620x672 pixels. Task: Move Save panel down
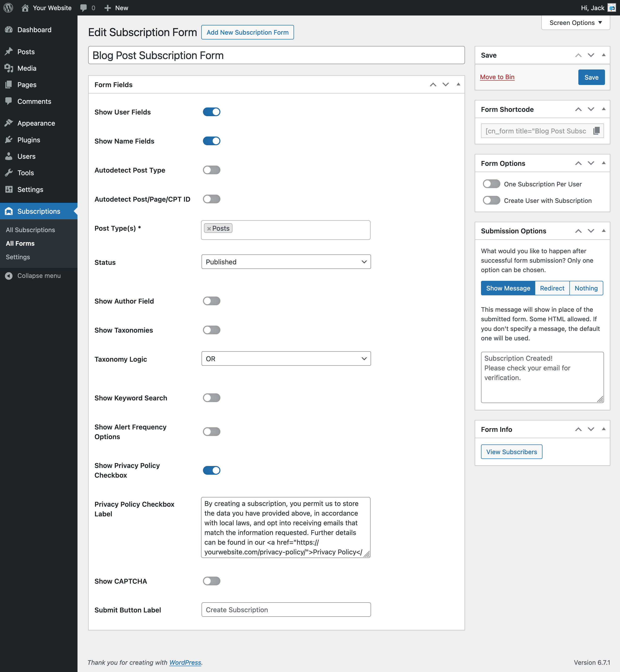click(591, 55)
